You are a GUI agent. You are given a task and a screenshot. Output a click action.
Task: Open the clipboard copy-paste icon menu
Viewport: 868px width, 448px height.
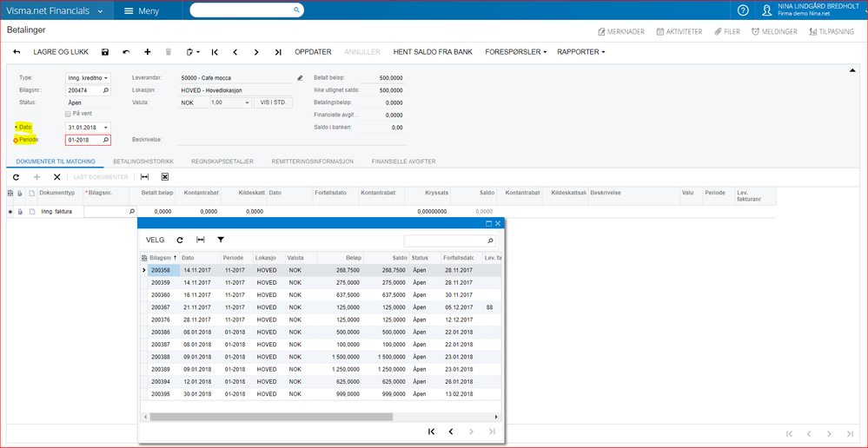click(193, 52)
